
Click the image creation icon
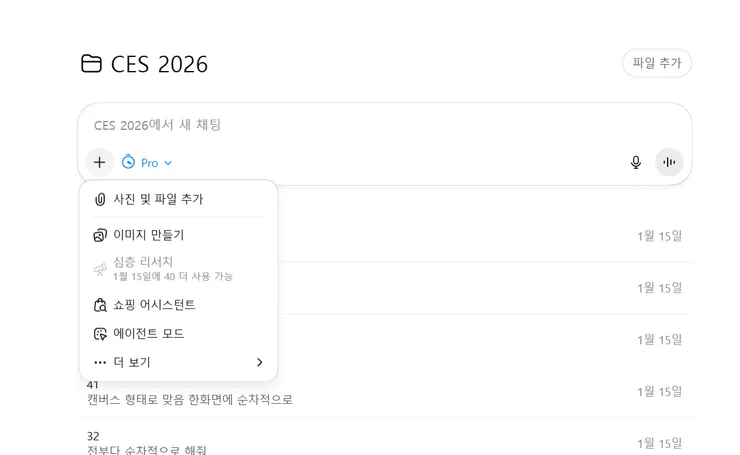click(x=100, y=235)
